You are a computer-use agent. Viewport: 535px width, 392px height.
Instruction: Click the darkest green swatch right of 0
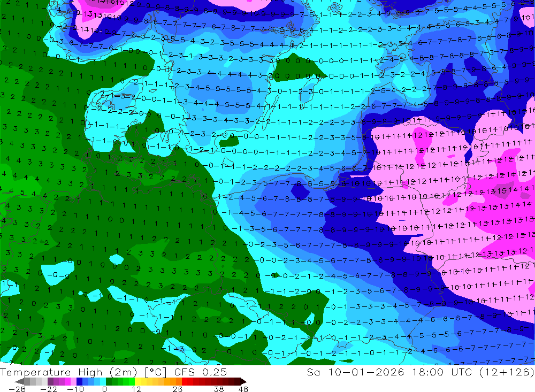pyautogui.click(x=109, y=381)
